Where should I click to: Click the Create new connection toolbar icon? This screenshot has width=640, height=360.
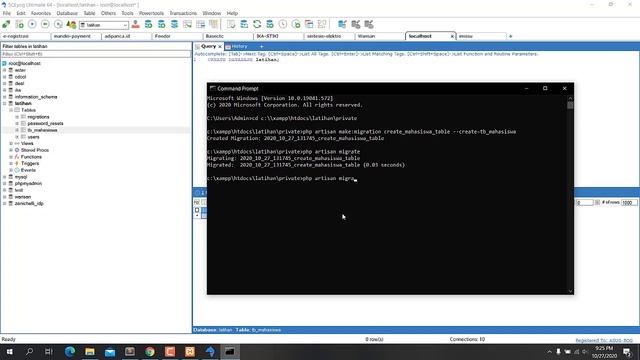coord(6,24)
